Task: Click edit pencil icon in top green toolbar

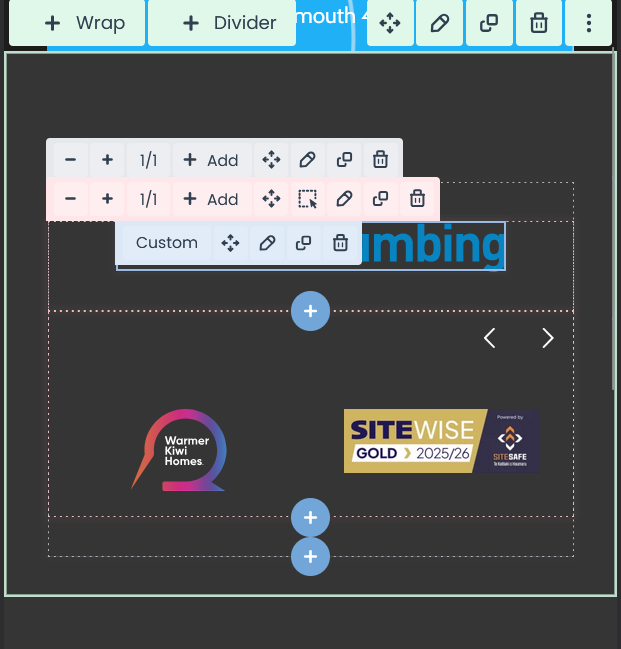Action: pyautogui.click(x=439, y=23)
